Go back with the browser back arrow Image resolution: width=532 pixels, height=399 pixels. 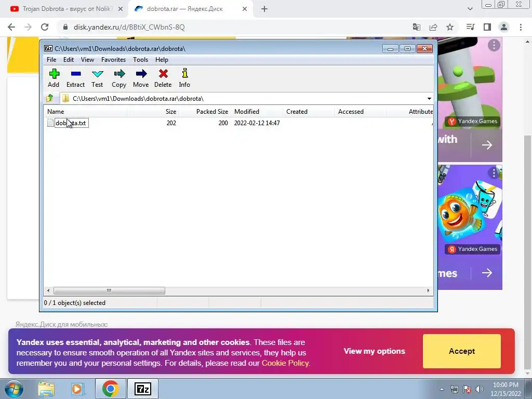[x=11, y=27]
